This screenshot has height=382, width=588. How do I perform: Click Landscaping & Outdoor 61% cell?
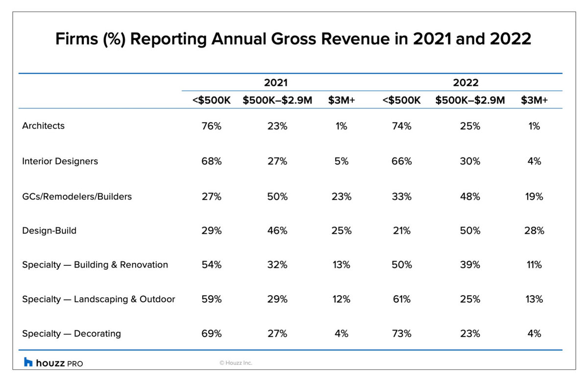(402, 299)
